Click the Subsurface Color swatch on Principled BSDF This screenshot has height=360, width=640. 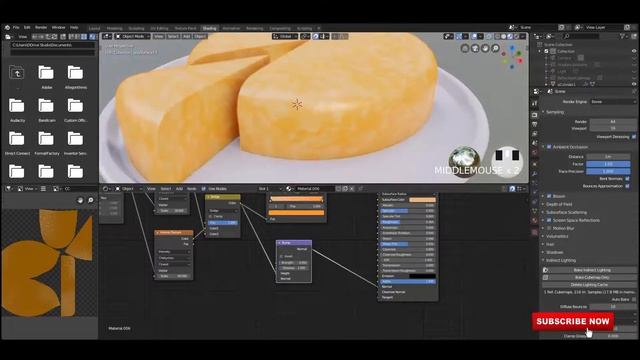pyautogui.click(x=422, y=200)
